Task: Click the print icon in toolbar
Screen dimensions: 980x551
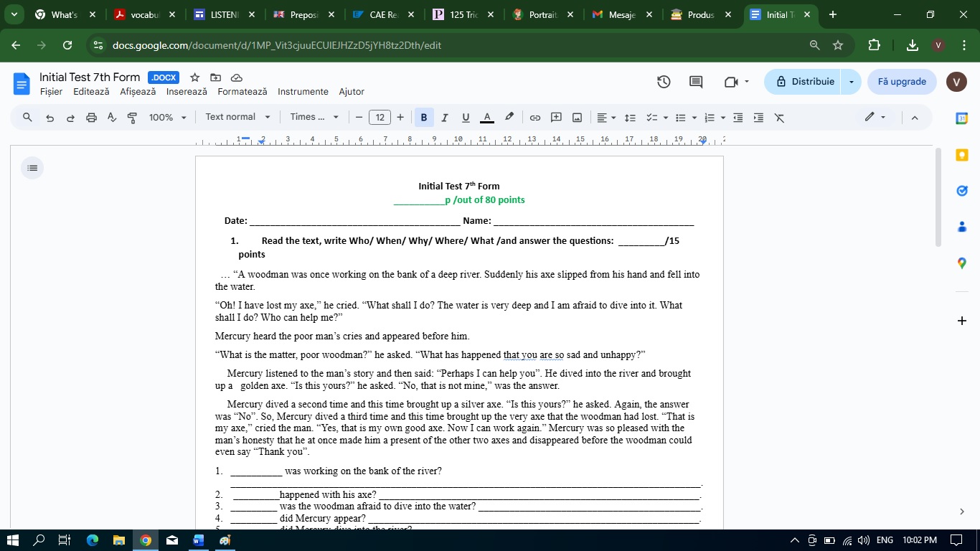Action: click(91, 118)
